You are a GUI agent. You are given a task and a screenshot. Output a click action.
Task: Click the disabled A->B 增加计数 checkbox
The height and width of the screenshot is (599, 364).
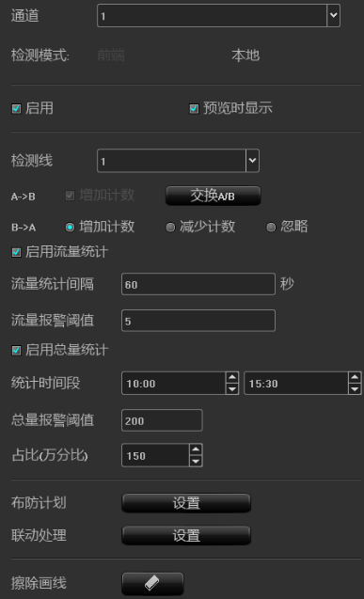[70, 196]
